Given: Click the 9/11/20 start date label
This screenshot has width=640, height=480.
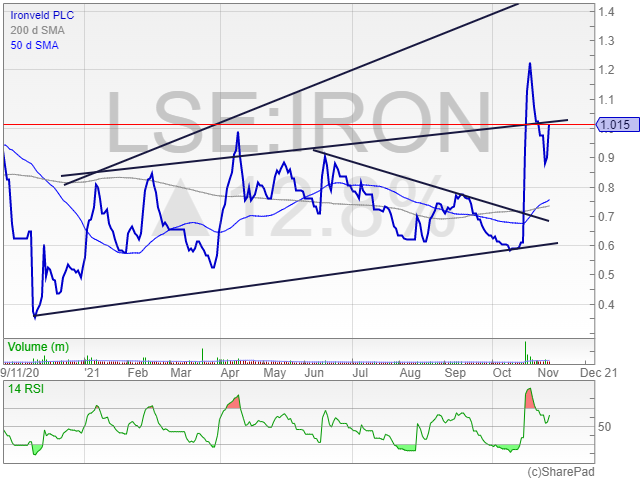Looking at the screenshot, I should [x=20, y=373].
